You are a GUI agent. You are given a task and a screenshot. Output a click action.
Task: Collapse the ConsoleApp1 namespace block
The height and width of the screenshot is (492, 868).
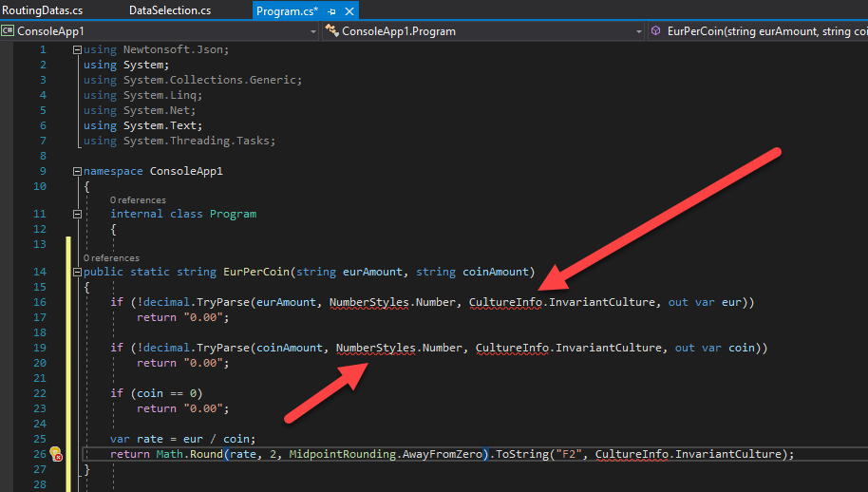tap(77, 171)
